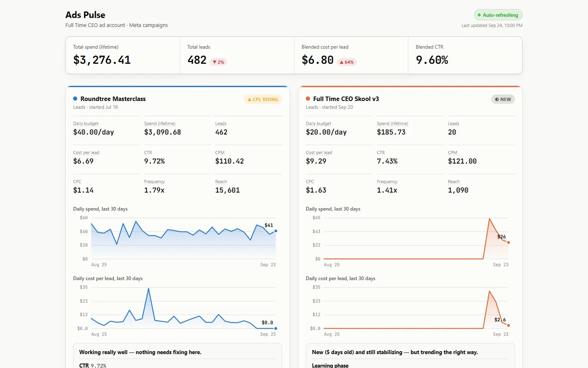This screenshot has width=588, height=368.
Task: Click the green Auto-refreshing status dot
Action: click(x=479, y=15)
